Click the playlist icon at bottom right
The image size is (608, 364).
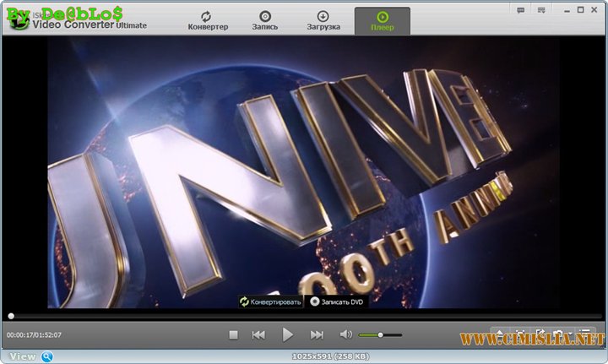point(585,333)
